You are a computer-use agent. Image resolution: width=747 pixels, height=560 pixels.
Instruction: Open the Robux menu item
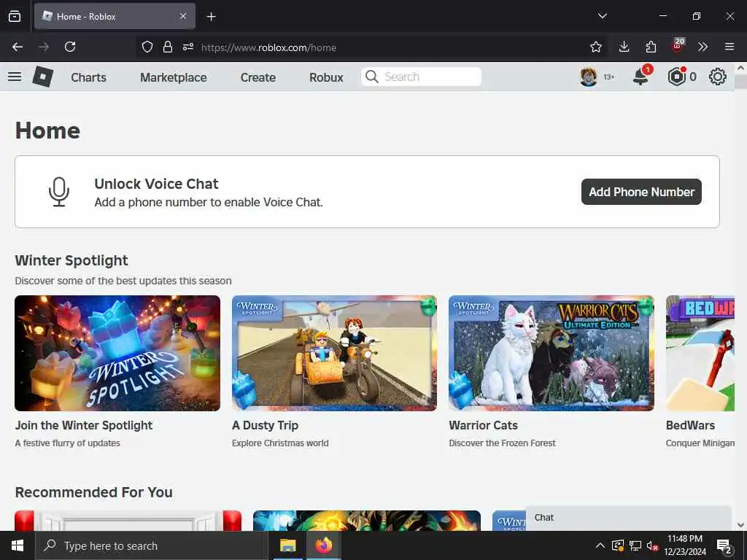coord(326,77)
